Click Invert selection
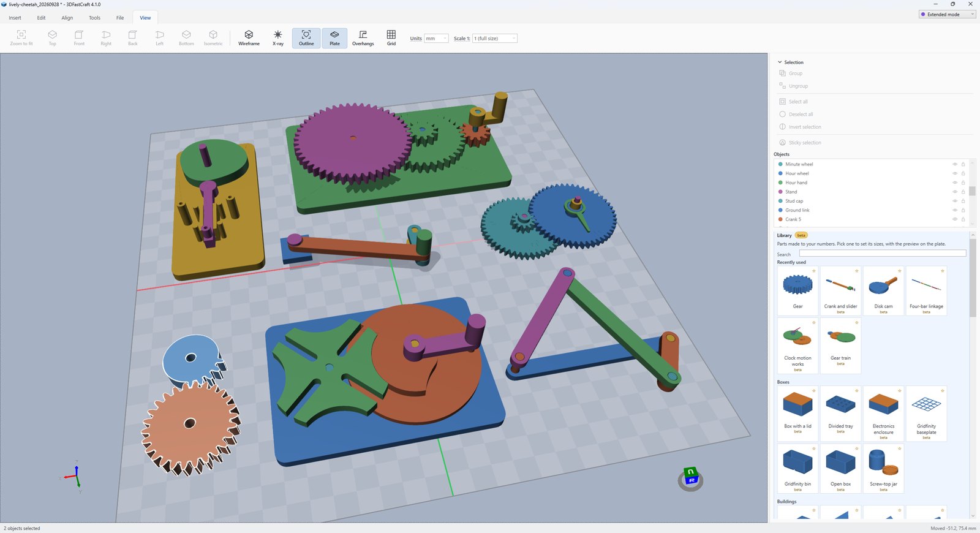Viewport: 980px width, 533px height. 800,127
